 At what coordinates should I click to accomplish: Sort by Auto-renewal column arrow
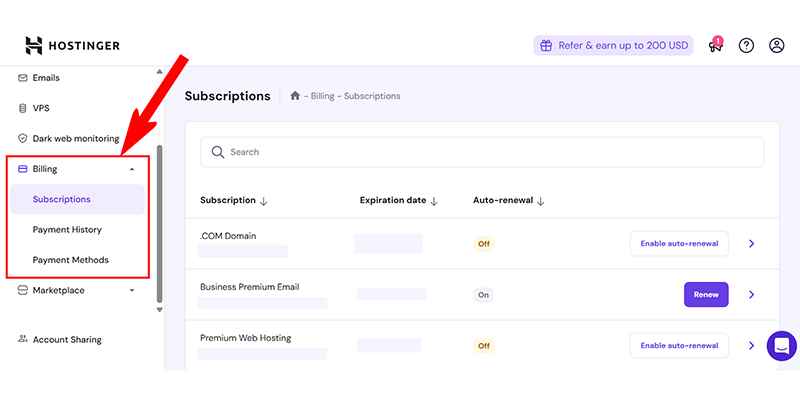point(541,201)
